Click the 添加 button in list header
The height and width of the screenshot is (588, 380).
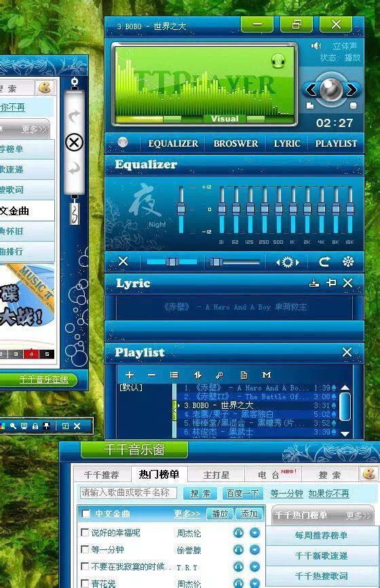249,513
